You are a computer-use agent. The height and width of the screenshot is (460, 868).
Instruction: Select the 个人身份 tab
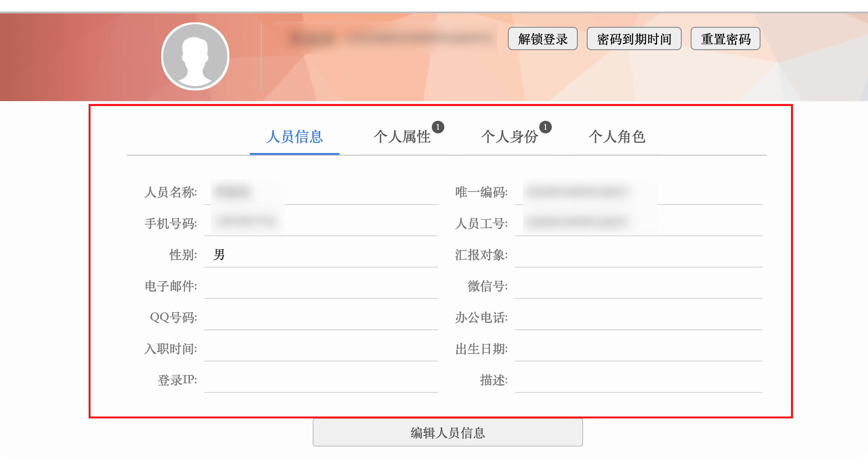[x=509, y=137]
